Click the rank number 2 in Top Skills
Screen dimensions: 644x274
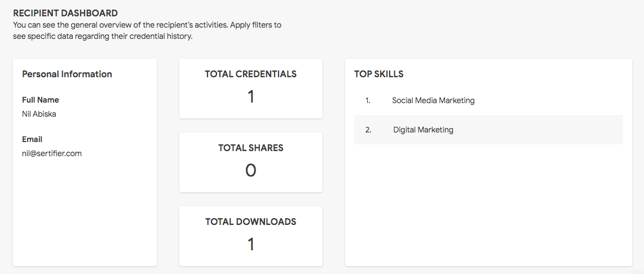pos(368,130)
